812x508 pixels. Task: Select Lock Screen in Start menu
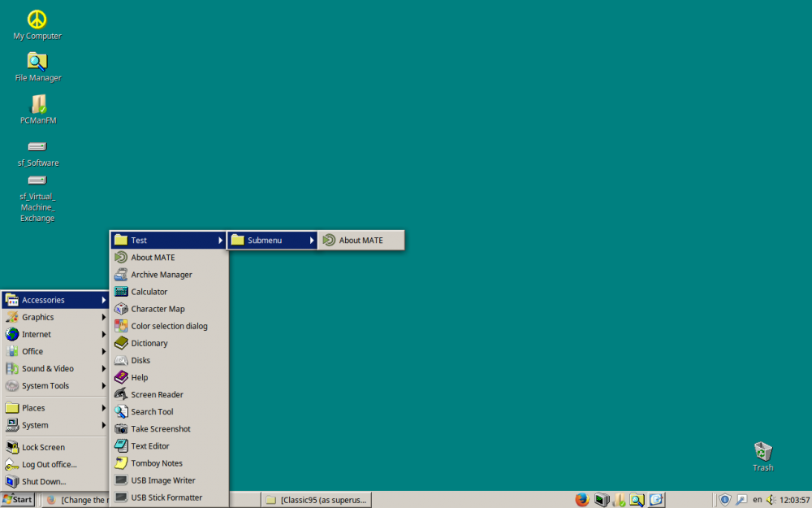click(55, 447)
